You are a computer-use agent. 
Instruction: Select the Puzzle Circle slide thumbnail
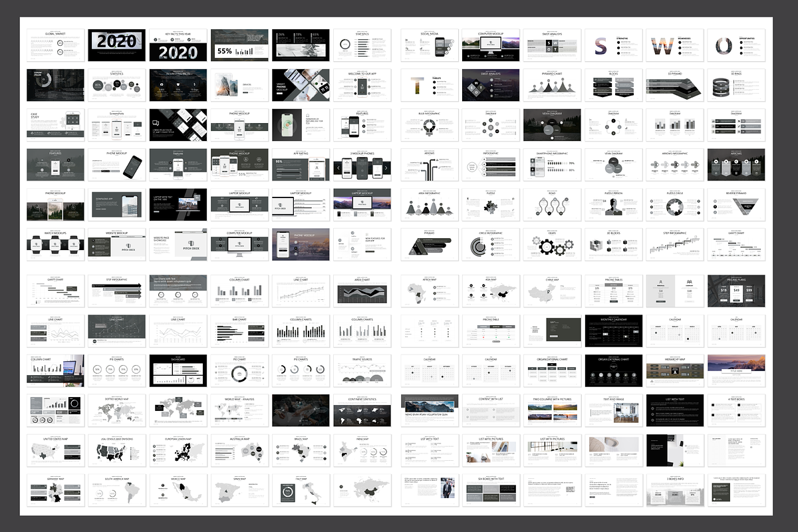pyautogui.click(x=675, y=205)
